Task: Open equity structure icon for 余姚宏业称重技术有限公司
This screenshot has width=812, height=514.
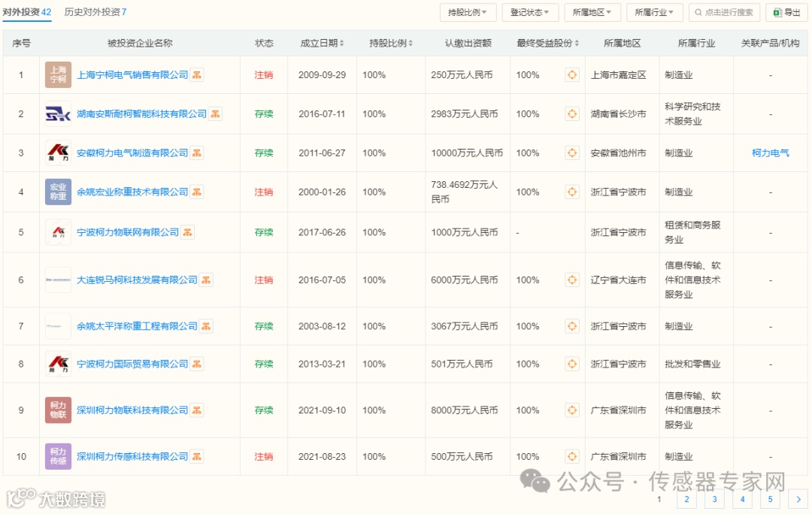Action: 197,192
